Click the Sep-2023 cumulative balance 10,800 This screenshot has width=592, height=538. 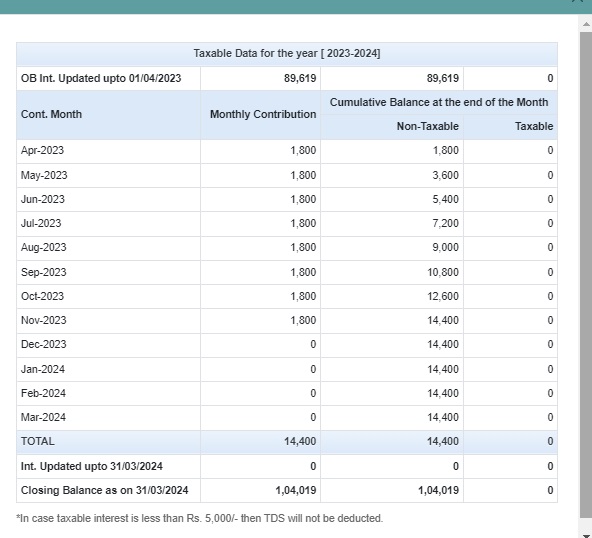coord(443,273)
